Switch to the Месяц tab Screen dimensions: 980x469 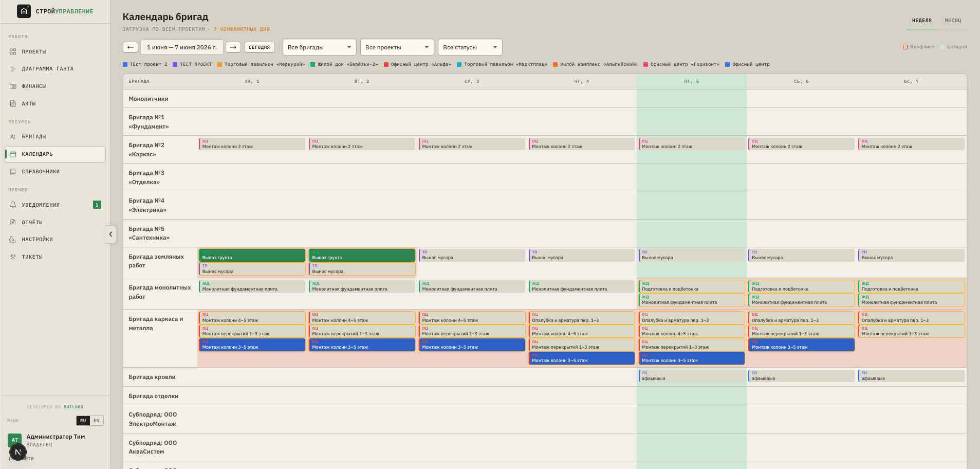(953, 21)
